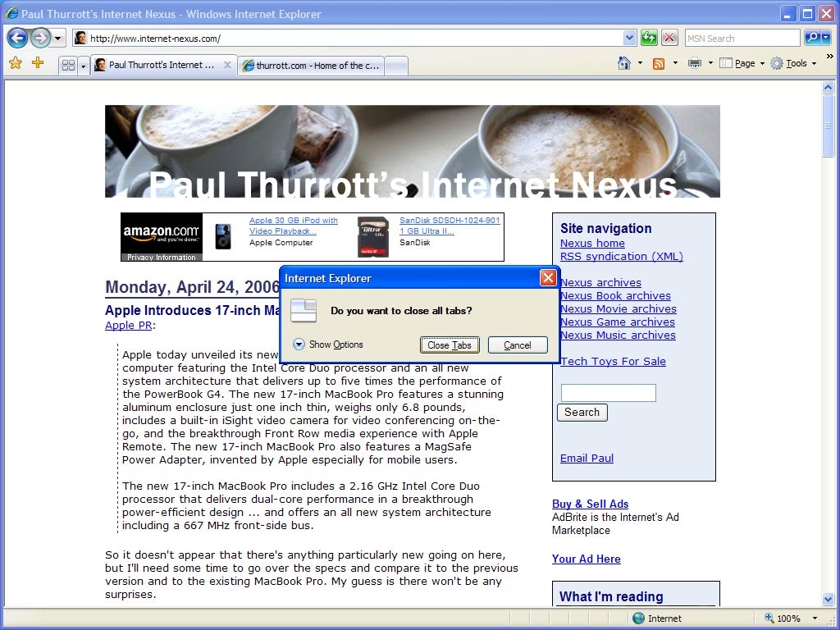Click the Favorites Center star icon
Viewport: 840px width, 630px height.
[x=16, y=63]
